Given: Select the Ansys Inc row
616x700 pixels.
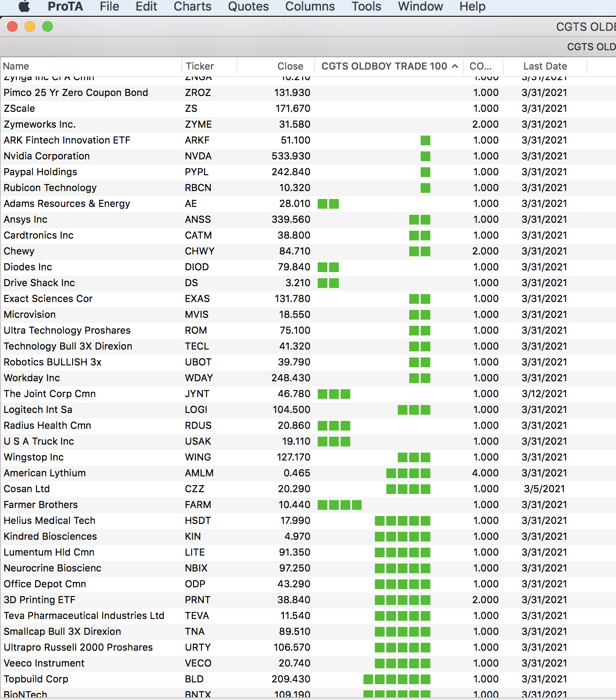Looking at the screenshot, I should point(308,220).
